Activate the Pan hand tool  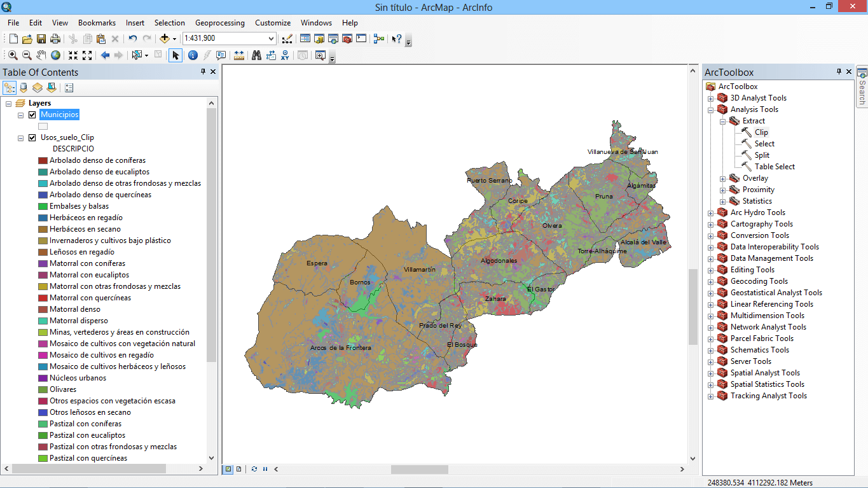41,55
